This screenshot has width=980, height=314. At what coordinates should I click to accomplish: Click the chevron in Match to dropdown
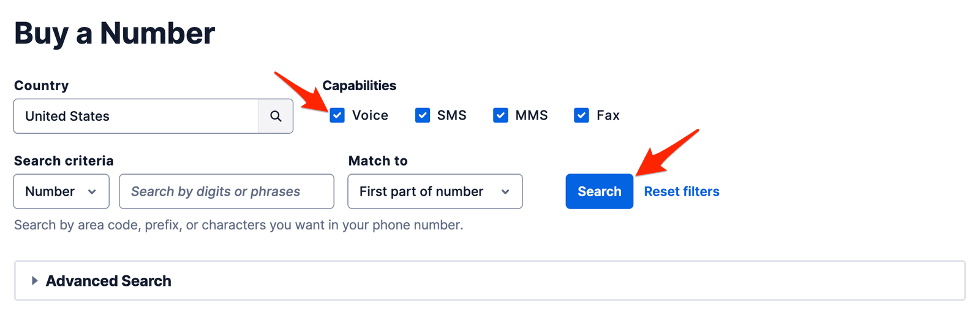click(505, 191)
